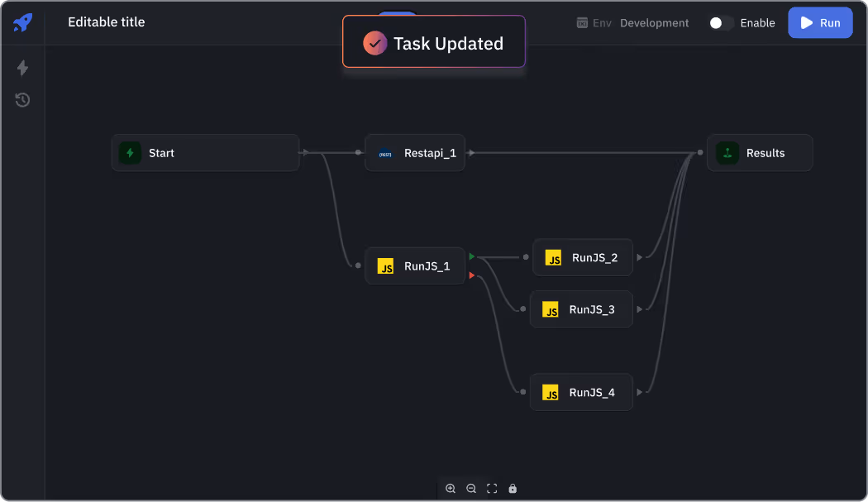Image resolution: width=868 pixels, height=502 pixels.
Task: Click RunJS_1 green success output handle
Action: click(472, 256)
